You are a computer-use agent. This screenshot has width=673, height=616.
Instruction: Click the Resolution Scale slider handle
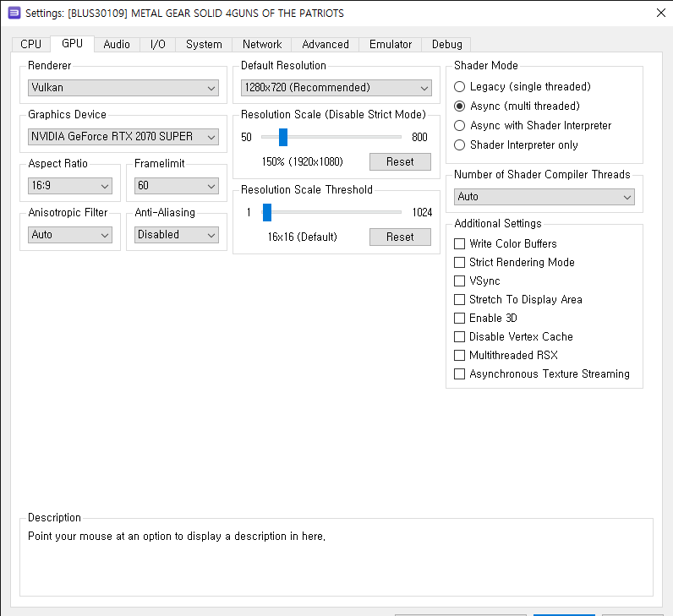pos(283,137)
